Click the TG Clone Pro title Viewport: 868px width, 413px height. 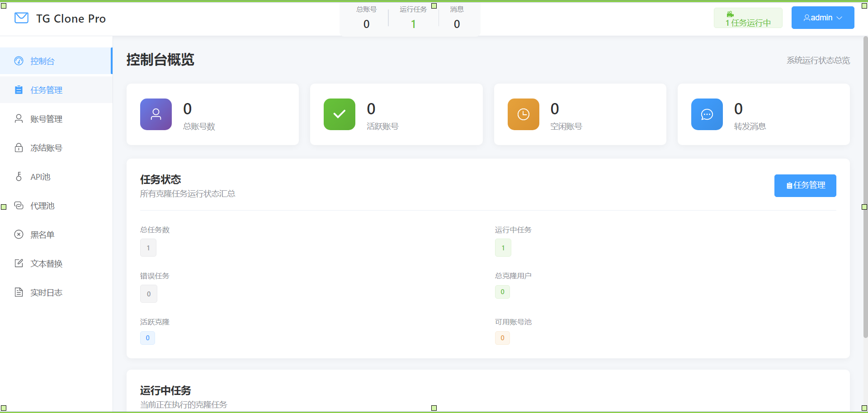(71, 19)
